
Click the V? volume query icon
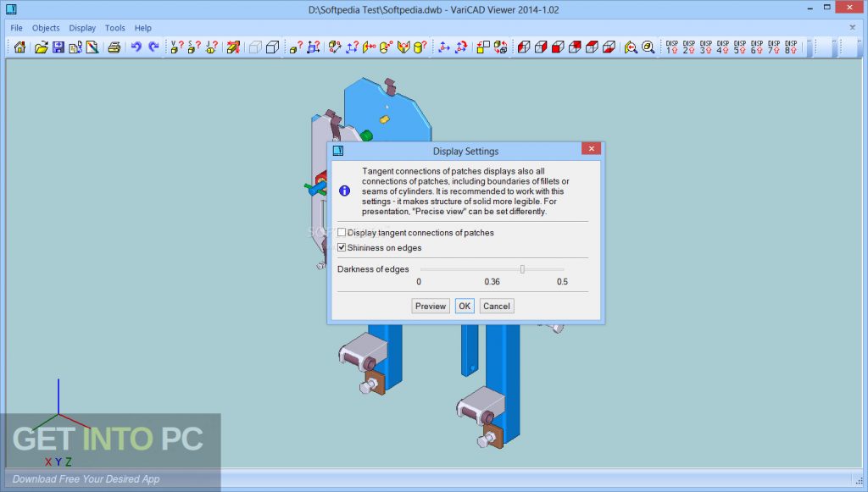click(177, 47)
